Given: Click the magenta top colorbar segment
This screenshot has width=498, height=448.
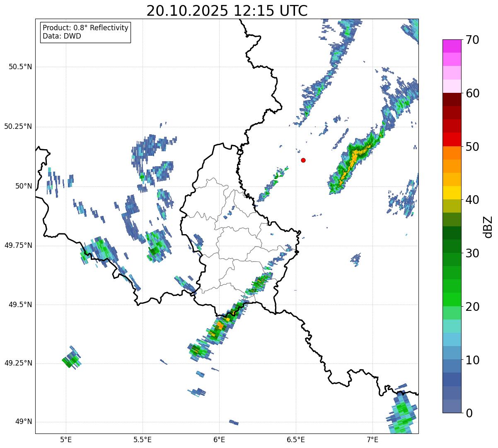Looking at the screenshot, I should (x=452, y=46).
